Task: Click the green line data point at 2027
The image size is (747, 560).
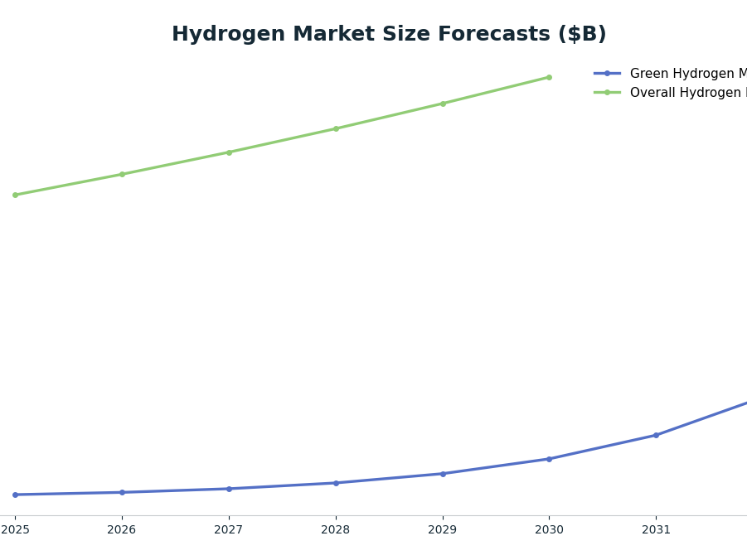Action: point(229,152)
